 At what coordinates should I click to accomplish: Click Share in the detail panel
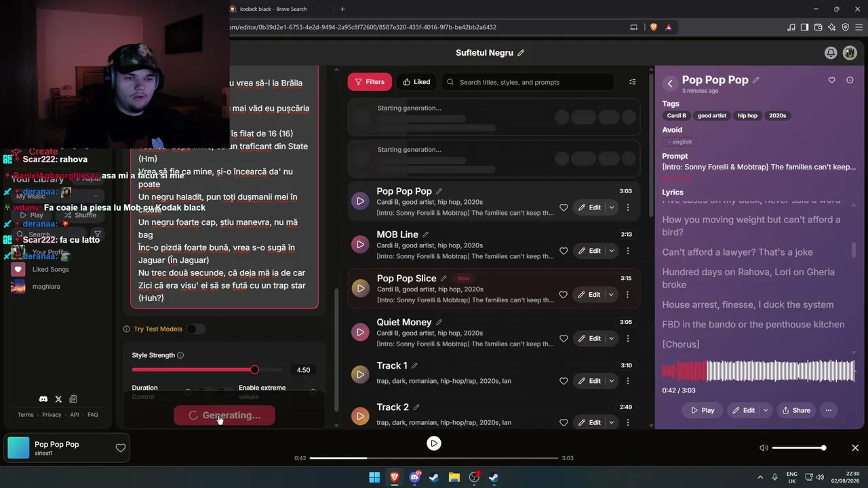(796, 410)
